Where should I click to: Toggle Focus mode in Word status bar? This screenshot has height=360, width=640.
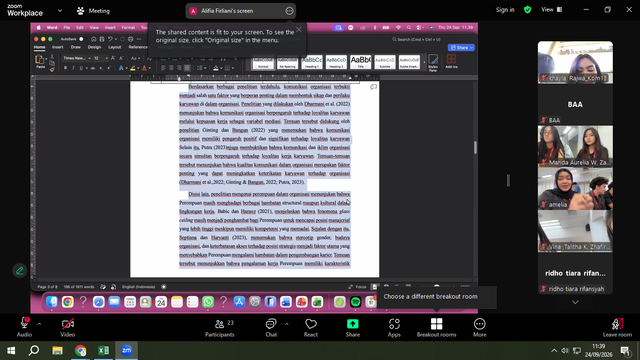pyautogui.click(x=358, y=287)
